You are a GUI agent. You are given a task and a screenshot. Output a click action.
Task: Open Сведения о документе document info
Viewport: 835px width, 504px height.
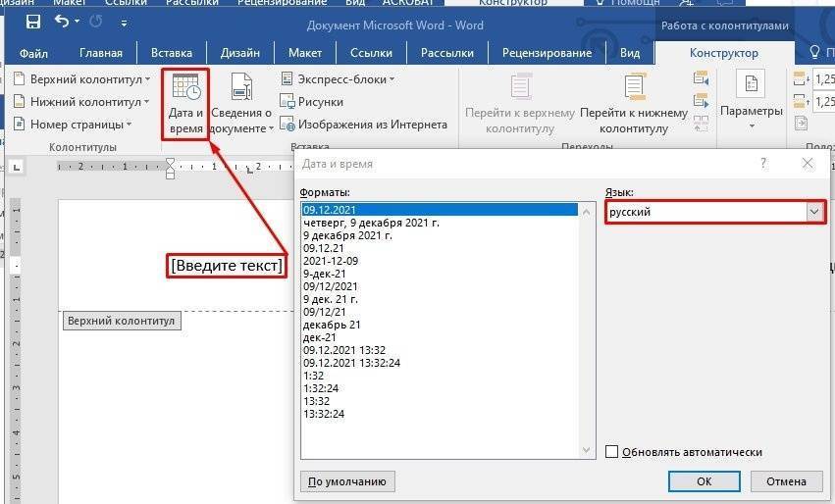pyautogui.click(x=241, y=104)
